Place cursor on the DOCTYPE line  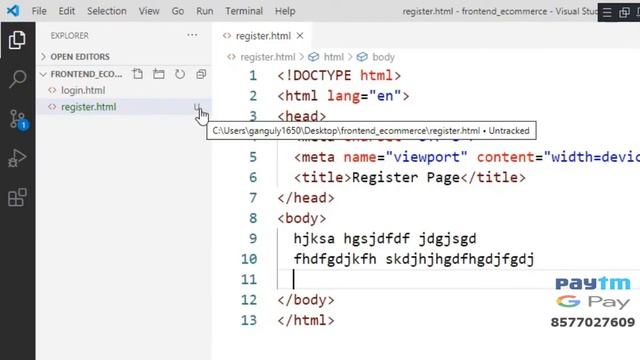[339, 76]
